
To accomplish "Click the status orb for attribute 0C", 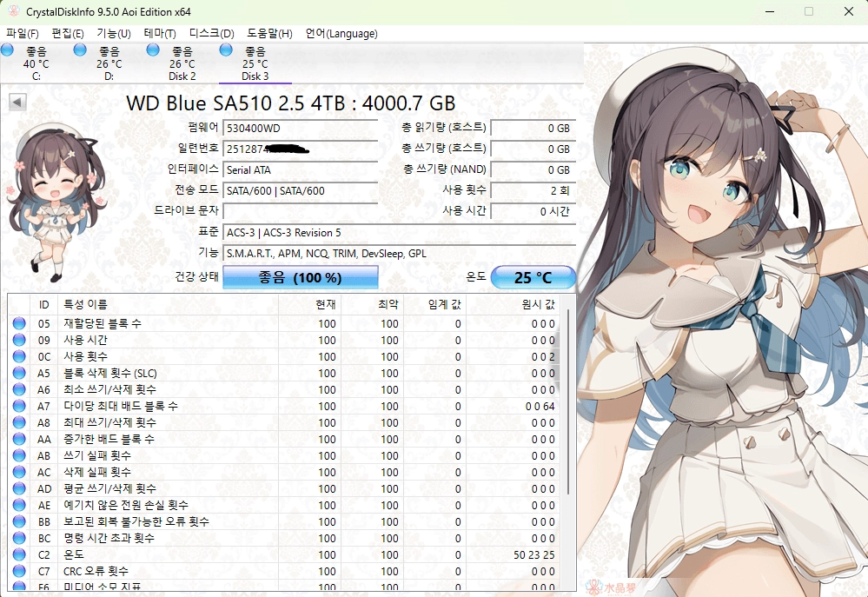I will click(x=19, y=356).
